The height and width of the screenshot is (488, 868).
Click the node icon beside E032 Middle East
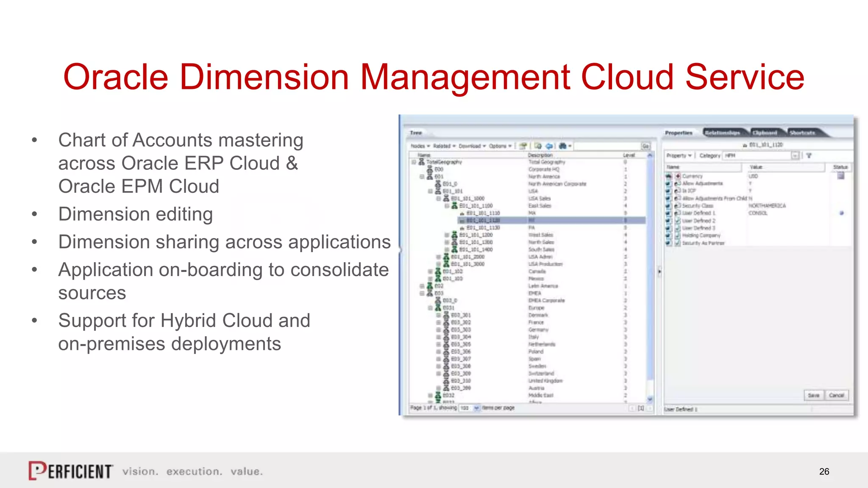[438, 395]
